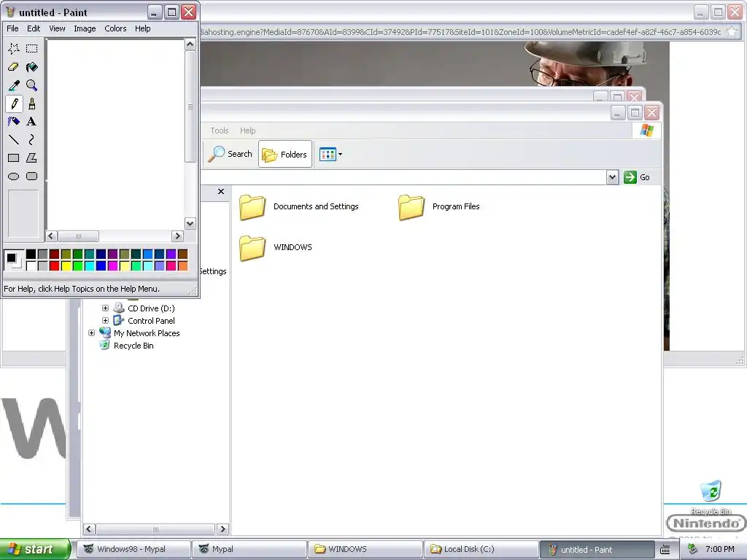Open the Documents and Settings folder icon

[x=252, y=206]
